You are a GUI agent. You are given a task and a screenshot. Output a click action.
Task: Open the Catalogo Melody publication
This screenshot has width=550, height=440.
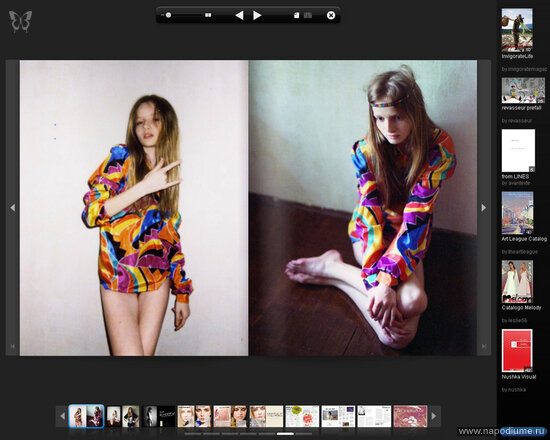pyautogui.click(x=517, y=282)
